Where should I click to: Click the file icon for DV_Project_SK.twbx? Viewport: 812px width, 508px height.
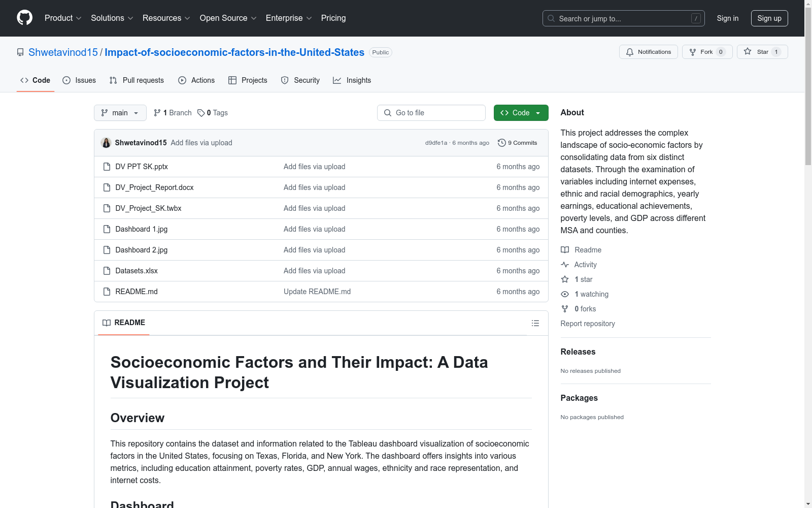click(107, 208)
